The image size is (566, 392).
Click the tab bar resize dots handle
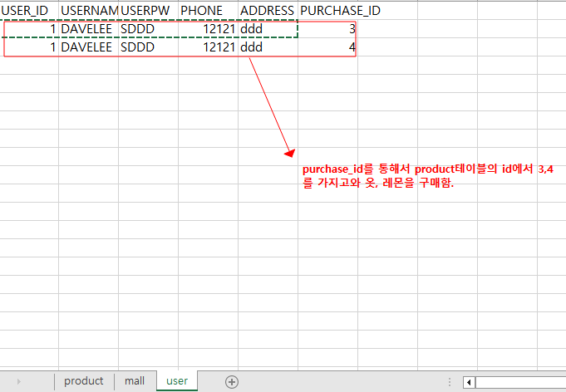pyautogui.click(x=450, y=382)
